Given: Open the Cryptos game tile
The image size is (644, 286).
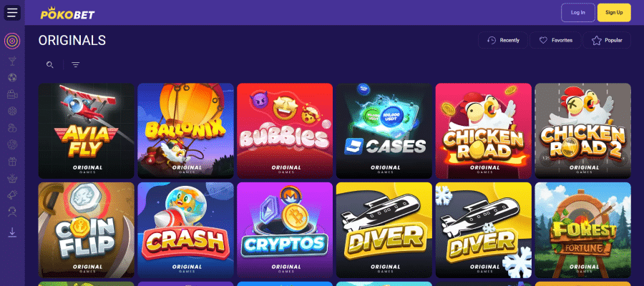Looking at the screenshot, I should point(285,230).
